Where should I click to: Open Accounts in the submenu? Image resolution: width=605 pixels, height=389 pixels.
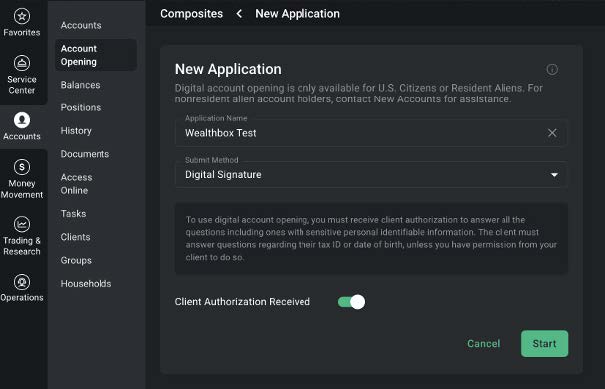point(81,25)
